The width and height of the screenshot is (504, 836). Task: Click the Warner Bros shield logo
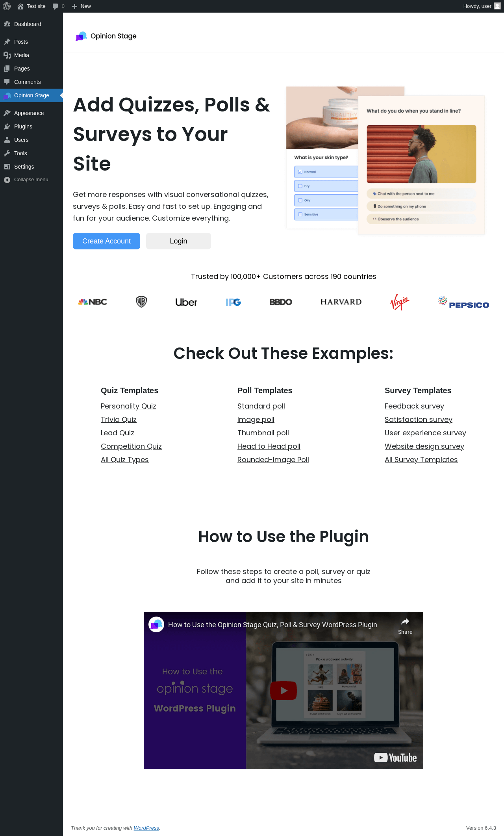141,302
